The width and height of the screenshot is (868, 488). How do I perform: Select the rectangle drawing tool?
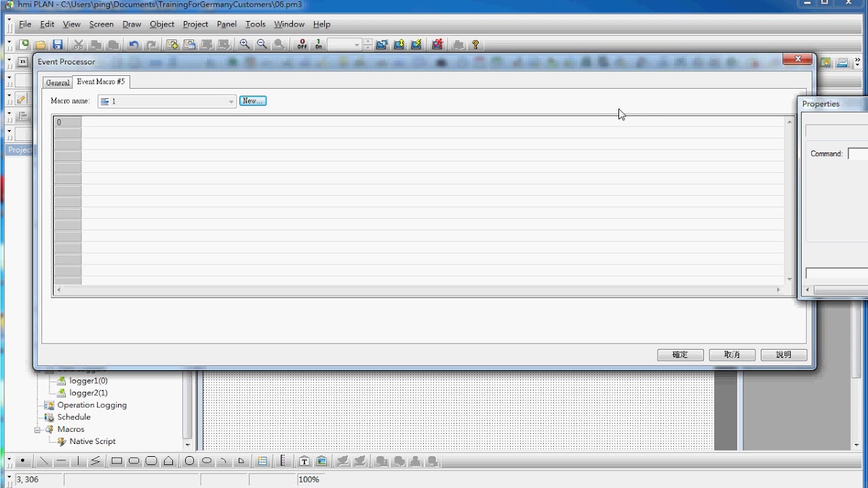(117, 461)
